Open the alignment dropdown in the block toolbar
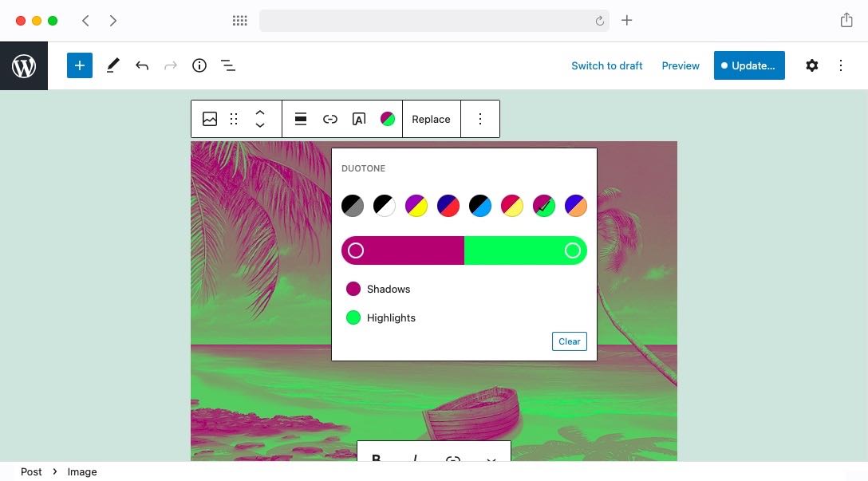 coord(300,118)
